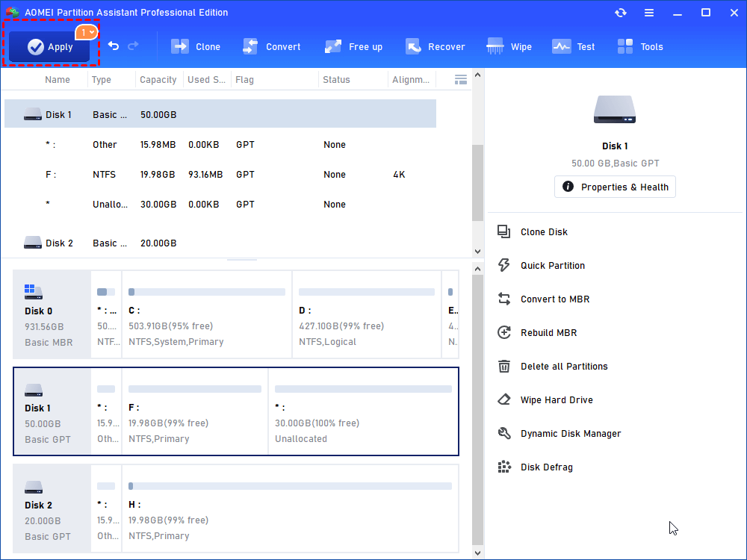Click the Convert to MBR arrows icon
The width and height of the screenshot is (747, 560).
[504, 299]
